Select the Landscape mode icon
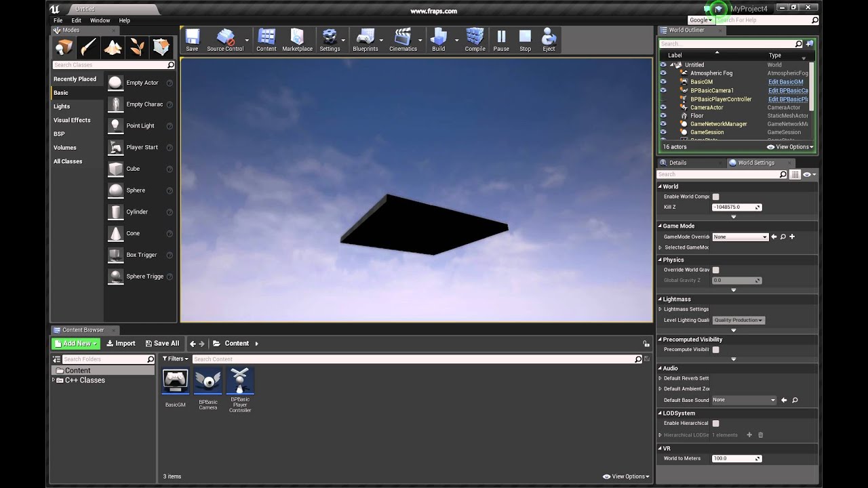The height and width of the screenshot is (488, 868). click(x=113, y=47)
